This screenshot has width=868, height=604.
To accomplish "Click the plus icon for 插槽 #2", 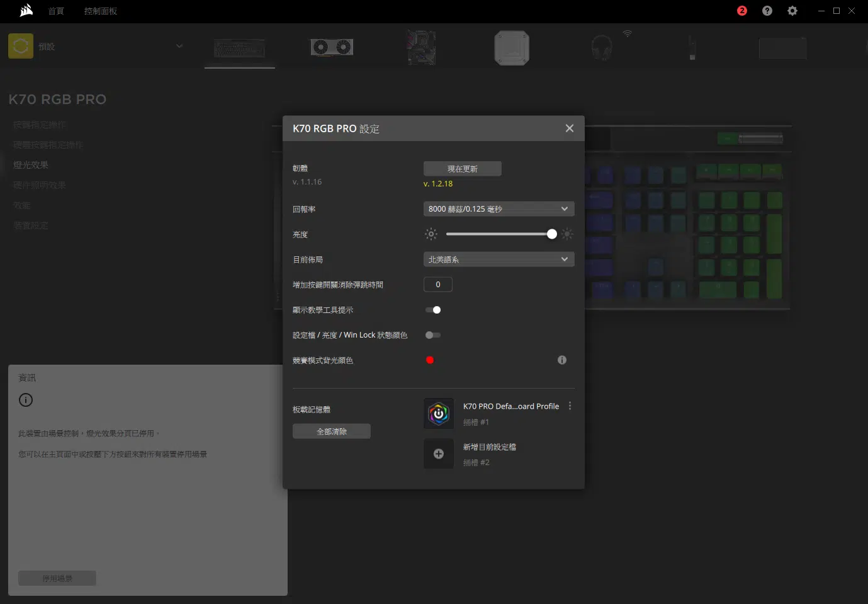I will click(x=439, y=454).
